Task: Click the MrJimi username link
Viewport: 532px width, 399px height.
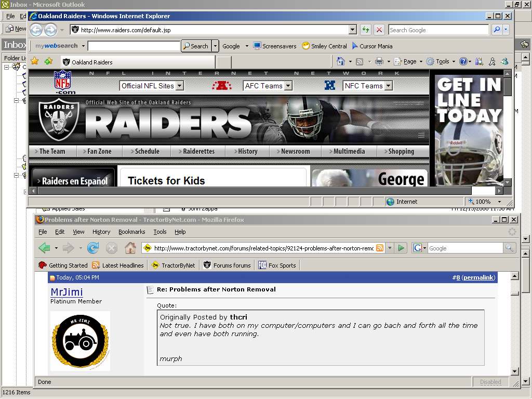Action: coord(67,292)
